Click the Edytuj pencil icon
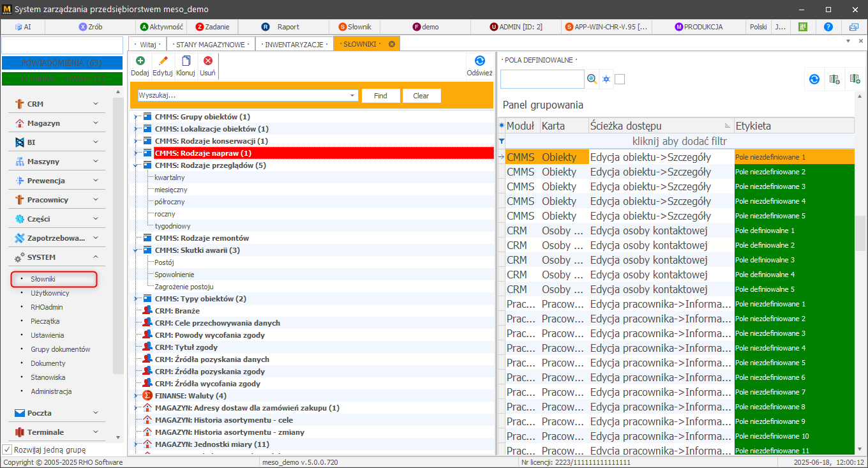Image resolution: width=868 pixels, height=468 pixels. 163,61
